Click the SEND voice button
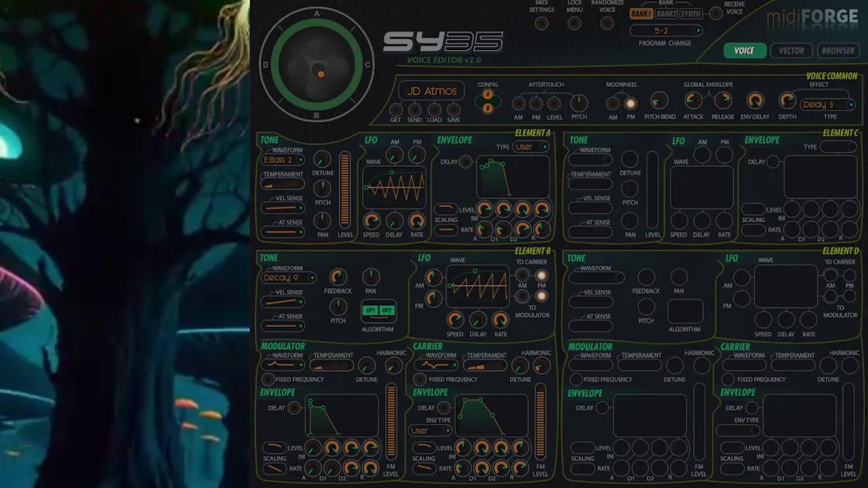868x488 pixels. pos(414,109)
